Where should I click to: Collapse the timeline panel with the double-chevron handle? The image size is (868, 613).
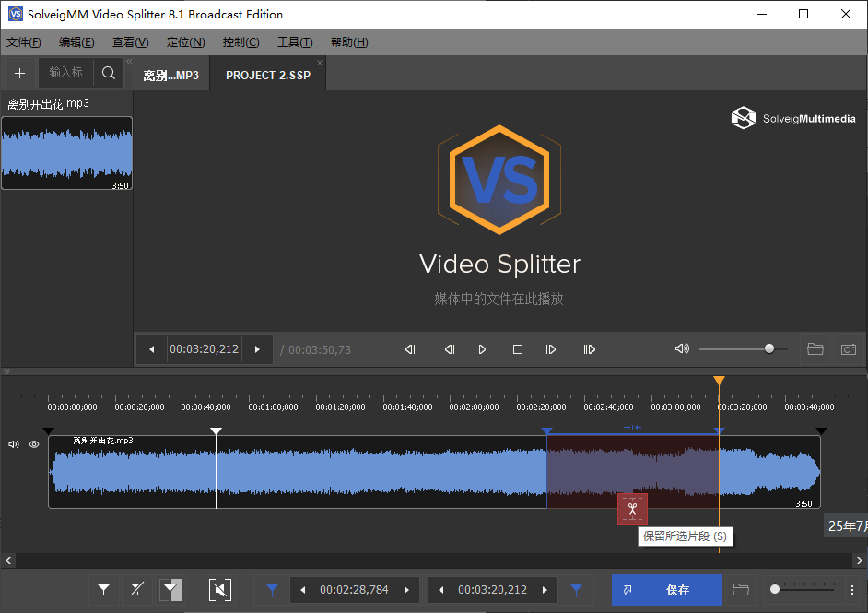[x=7, y=371]
